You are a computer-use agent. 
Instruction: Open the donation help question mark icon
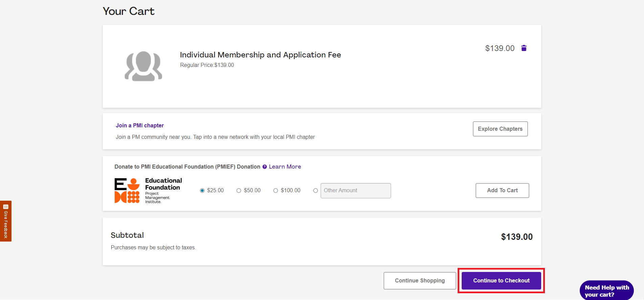(x=264, y=167)
